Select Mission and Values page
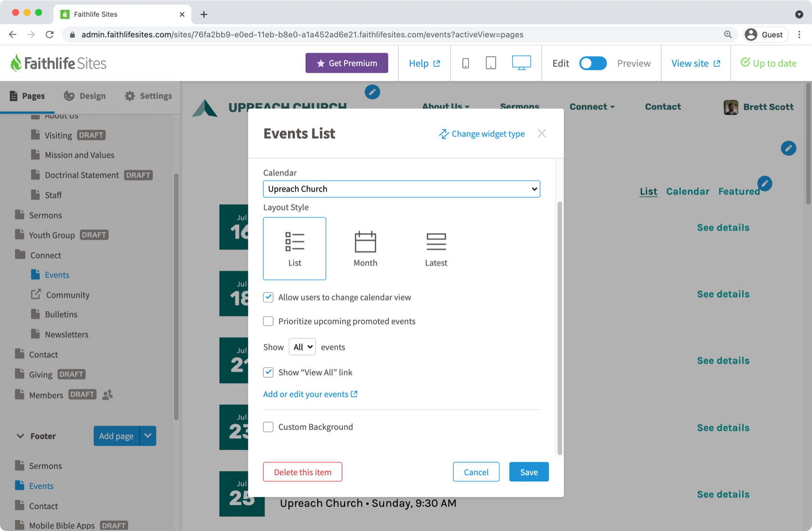Screen dimensions: 812x531 tap(79, 155)
